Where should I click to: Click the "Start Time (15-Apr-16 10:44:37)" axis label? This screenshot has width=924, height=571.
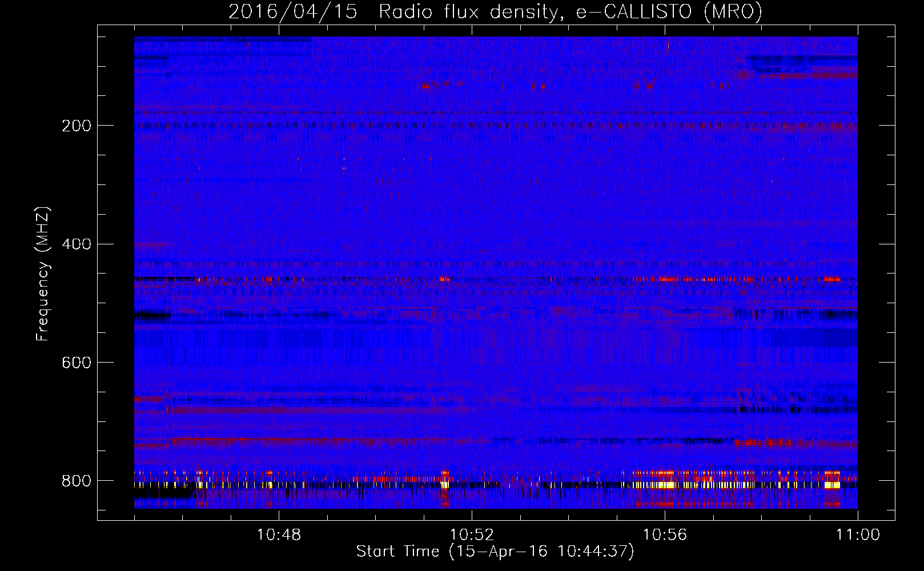[495, 552]
